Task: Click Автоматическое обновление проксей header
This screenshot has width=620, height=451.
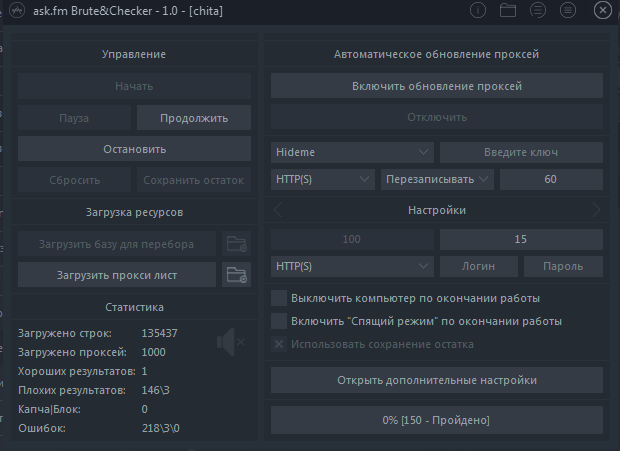Action: click(436, 54)
